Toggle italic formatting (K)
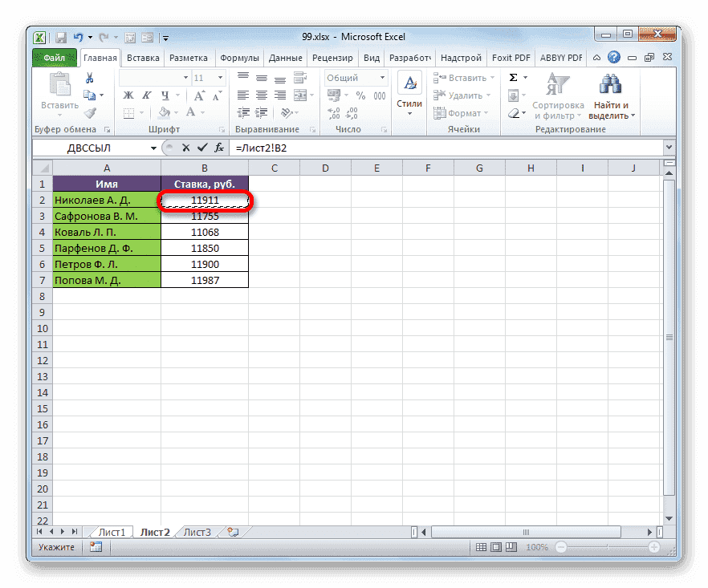Image resolution: width=708 pixels, height=588 pixels. (x=146, y=96)
